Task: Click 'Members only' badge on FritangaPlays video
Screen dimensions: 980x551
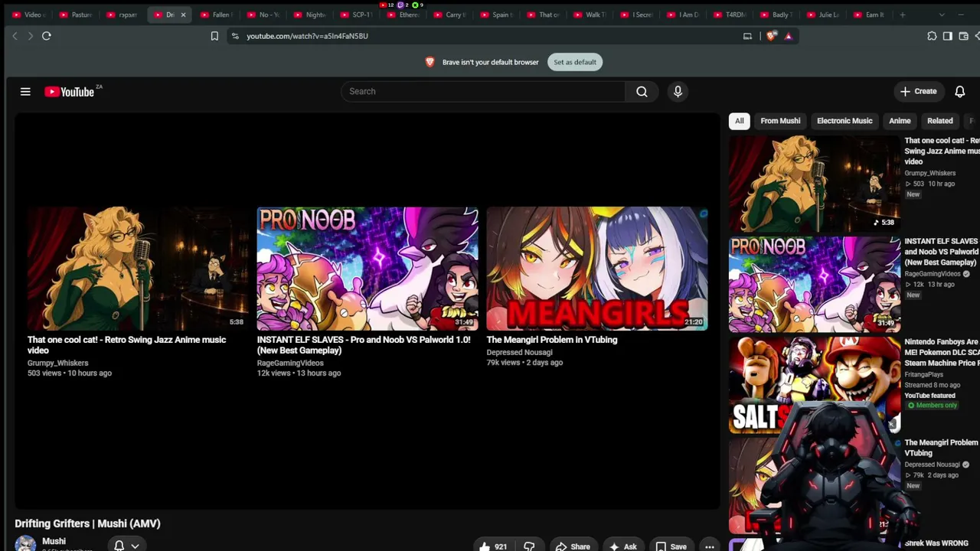Action: (x=932, y=406)
